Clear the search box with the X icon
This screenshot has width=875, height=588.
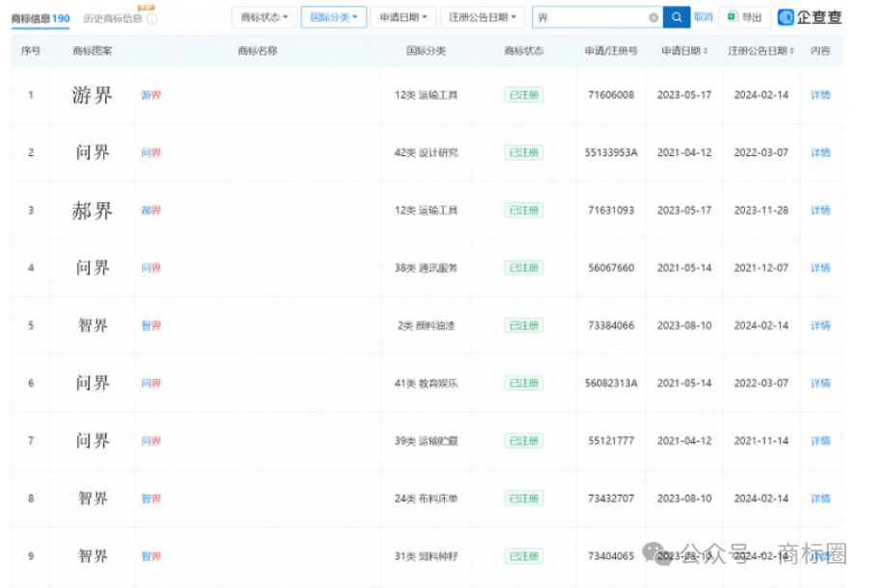click(654, 17)
